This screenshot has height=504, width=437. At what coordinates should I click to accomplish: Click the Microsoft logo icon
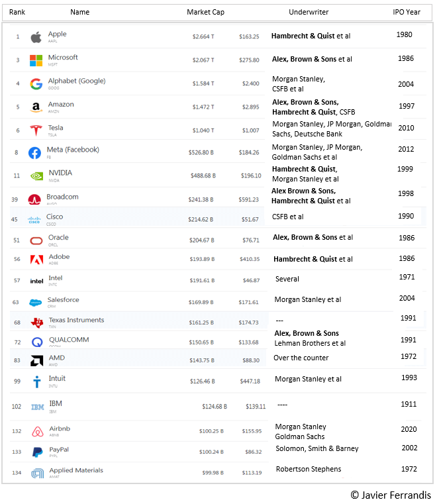pyautogui.click(x=36, y=60)
